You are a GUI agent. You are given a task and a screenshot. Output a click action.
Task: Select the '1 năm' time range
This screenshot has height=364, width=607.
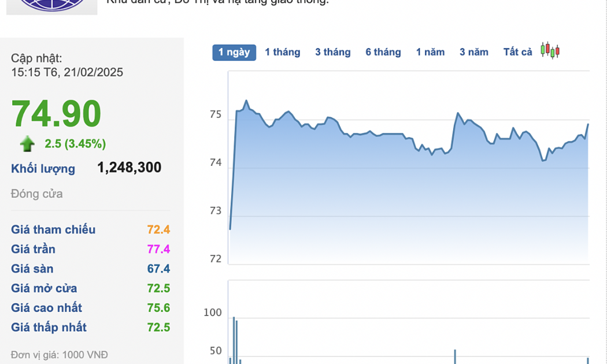(431, 52)
